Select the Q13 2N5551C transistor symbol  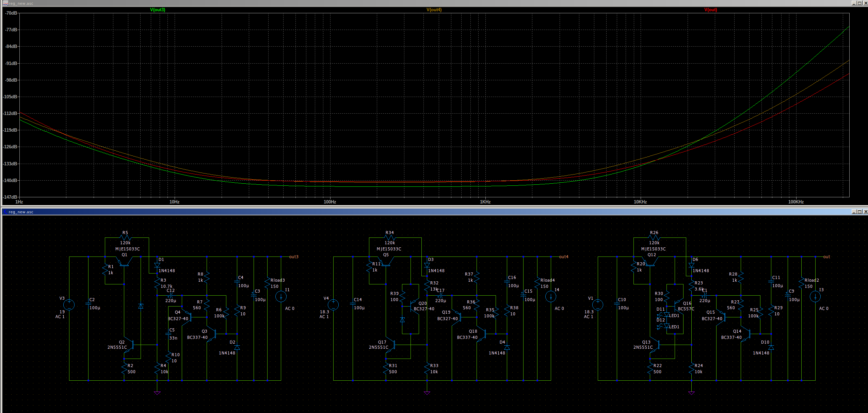point(655,345)
